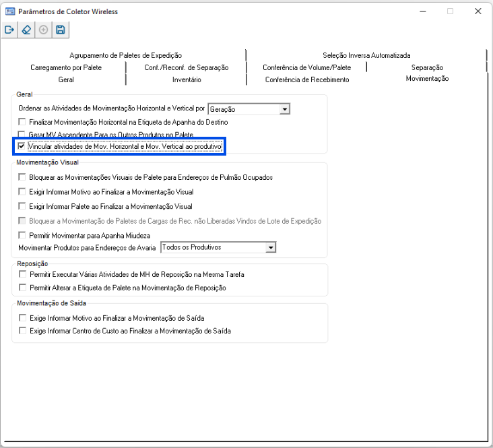Select the Conf./Reconf. de Separação tab
Screen dimensions: 493x448
[187, 67]
